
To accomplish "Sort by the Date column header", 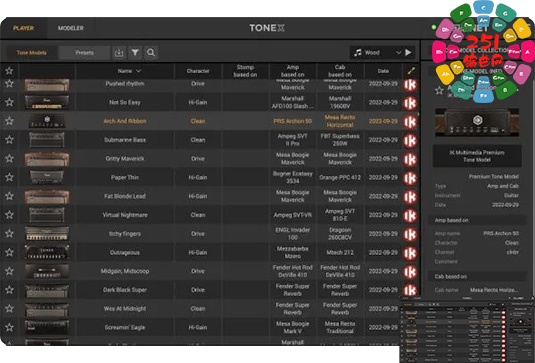I will pyautogui.click(x=383, y=71).
